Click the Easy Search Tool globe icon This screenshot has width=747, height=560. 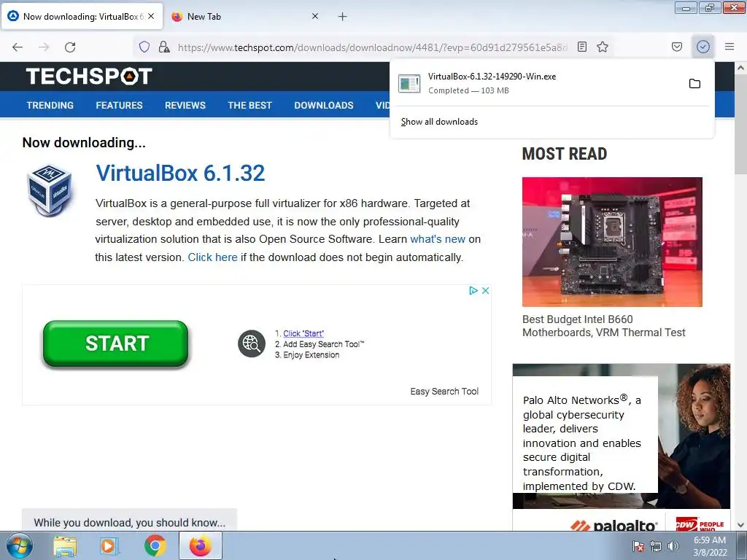[252, 343]
